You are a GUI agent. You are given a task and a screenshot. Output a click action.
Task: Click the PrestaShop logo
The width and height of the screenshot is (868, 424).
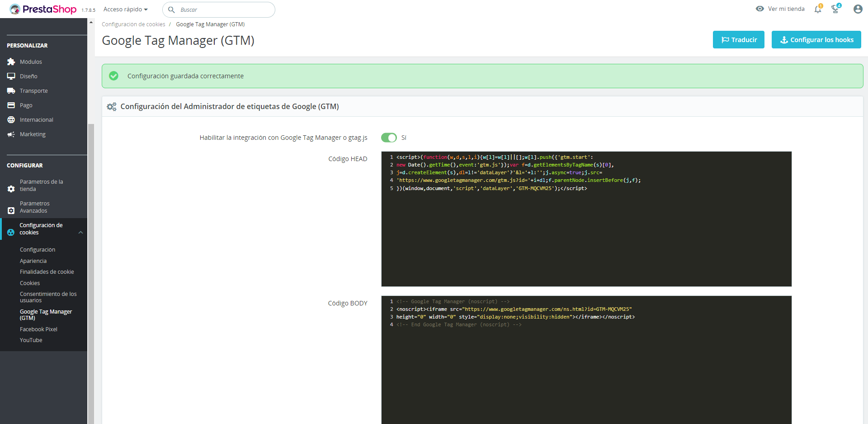point(43,9)
